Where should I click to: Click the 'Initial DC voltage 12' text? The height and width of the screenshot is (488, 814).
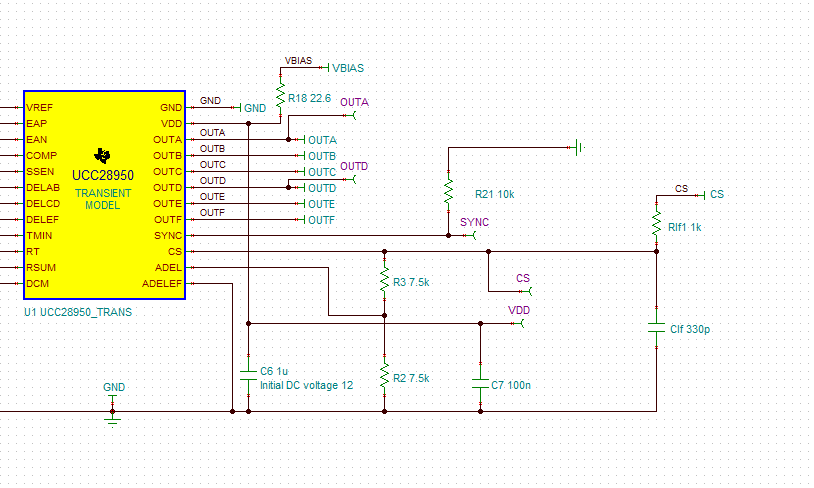pos(306,385)
